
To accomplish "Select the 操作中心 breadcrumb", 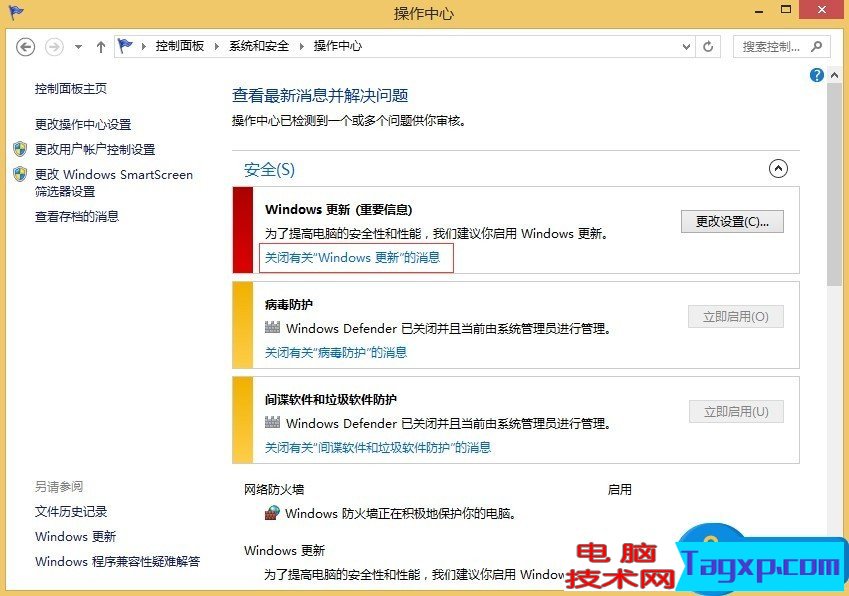I will point(338,46).
